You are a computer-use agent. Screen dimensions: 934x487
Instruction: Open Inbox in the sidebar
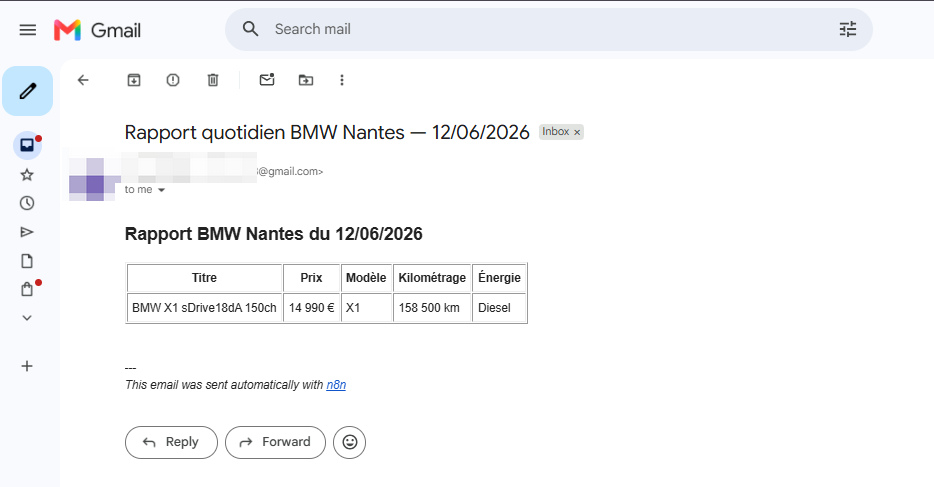pyautogui.click(x=27, y=145)
